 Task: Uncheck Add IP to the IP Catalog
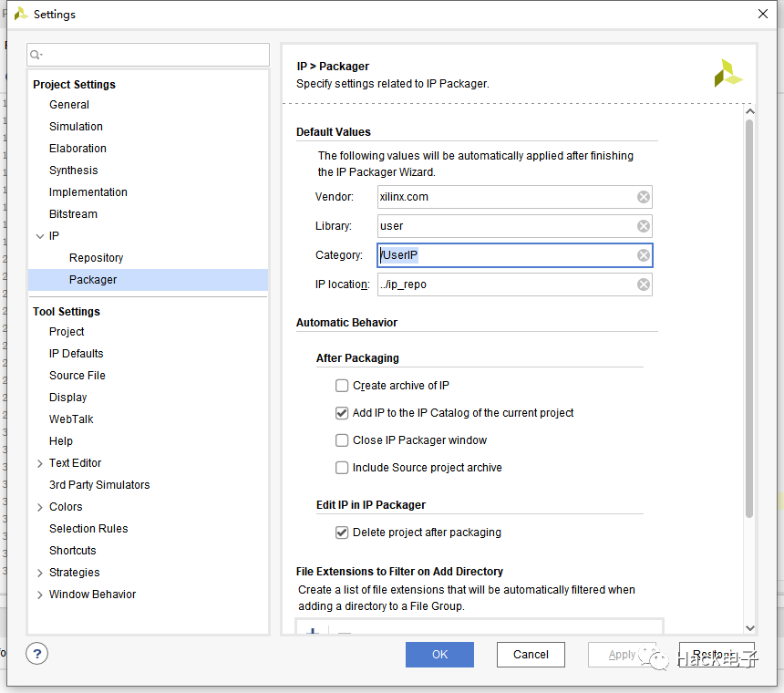(x=342, y=413)
